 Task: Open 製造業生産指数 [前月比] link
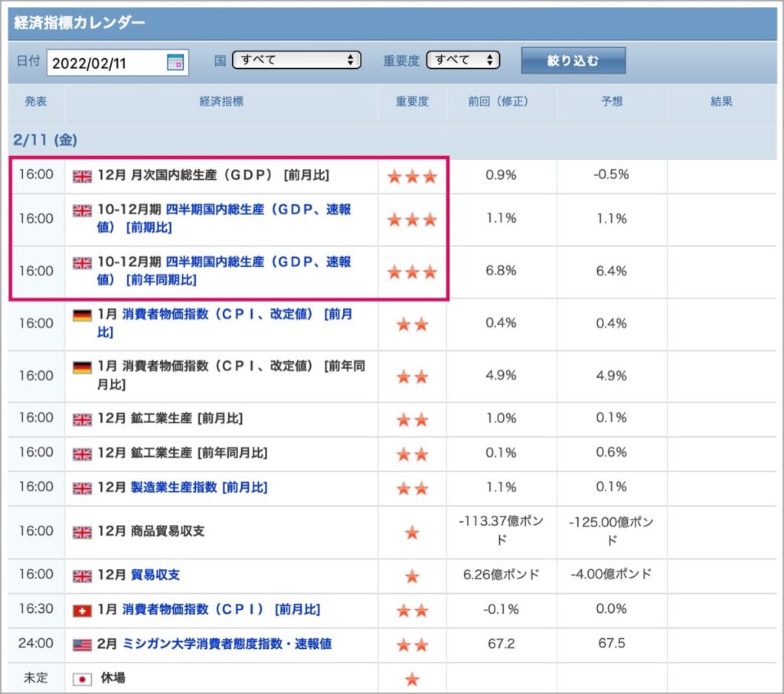point(199,487)
